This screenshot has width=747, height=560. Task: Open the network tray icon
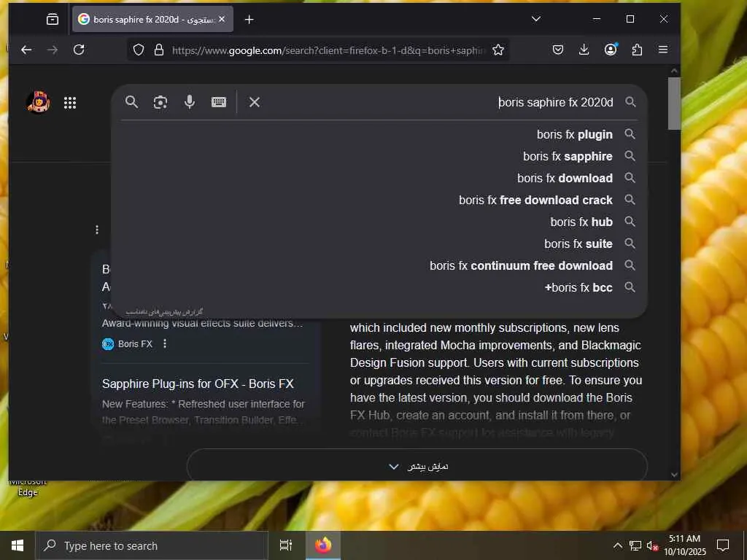[635, 545]
